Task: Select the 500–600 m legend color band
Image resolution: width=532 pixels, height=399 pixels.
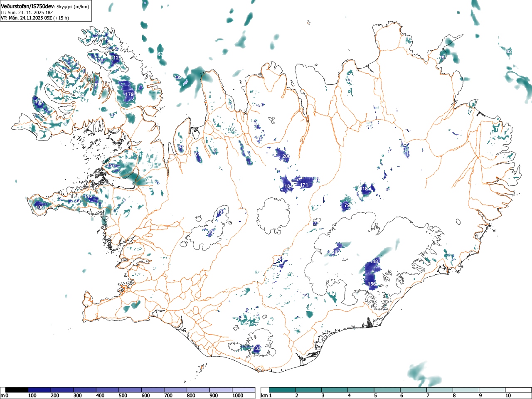Action: [130, 390]
